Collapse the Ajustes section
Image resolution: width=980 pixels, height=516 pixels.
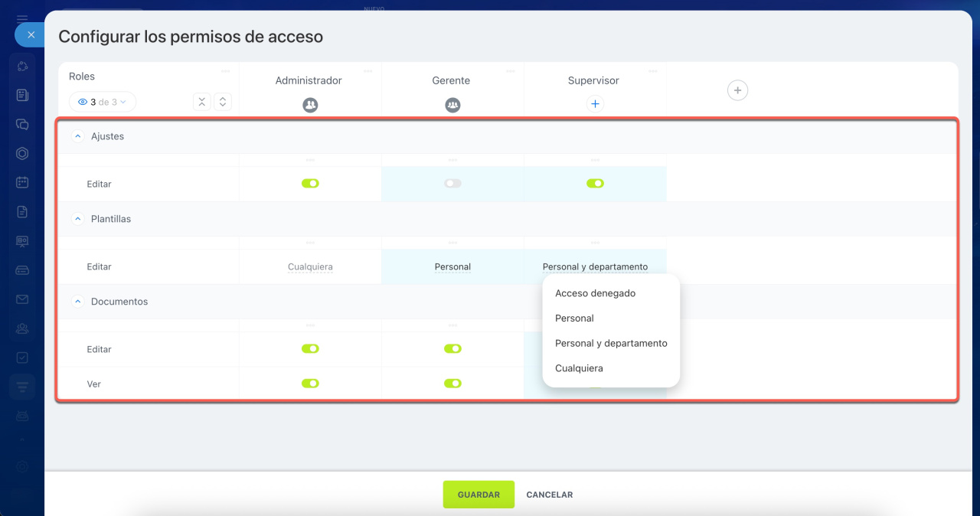tap(77, 136)
